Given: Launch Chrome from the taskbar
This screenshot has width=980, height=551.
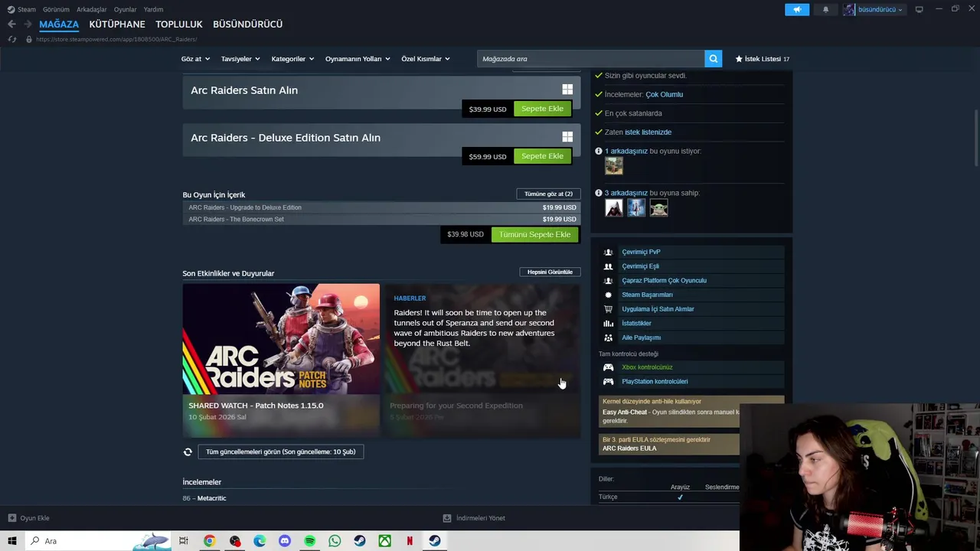Looking at the screenshot, I should click(209, 541).
